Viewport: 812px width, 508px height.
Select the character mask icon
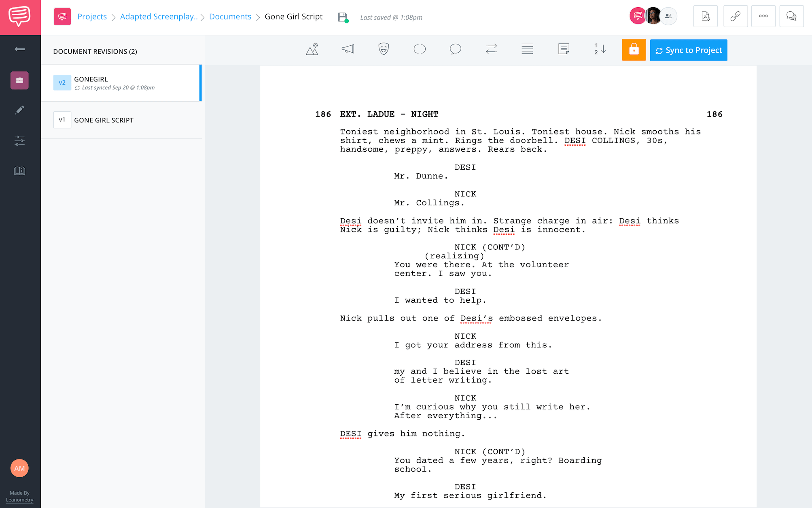[x=383, y=49]
